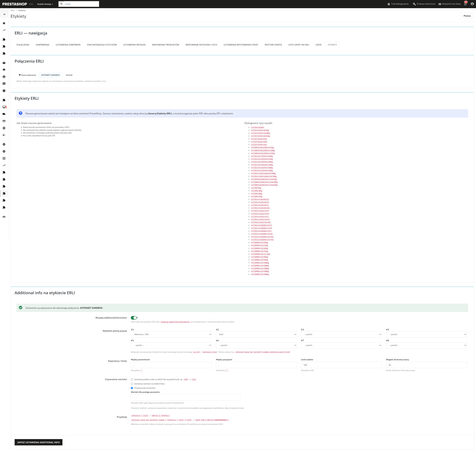The image size is (476, 463).
Task: Click Nowe połączenie to add connection
Action: click(x=28, y=75)
